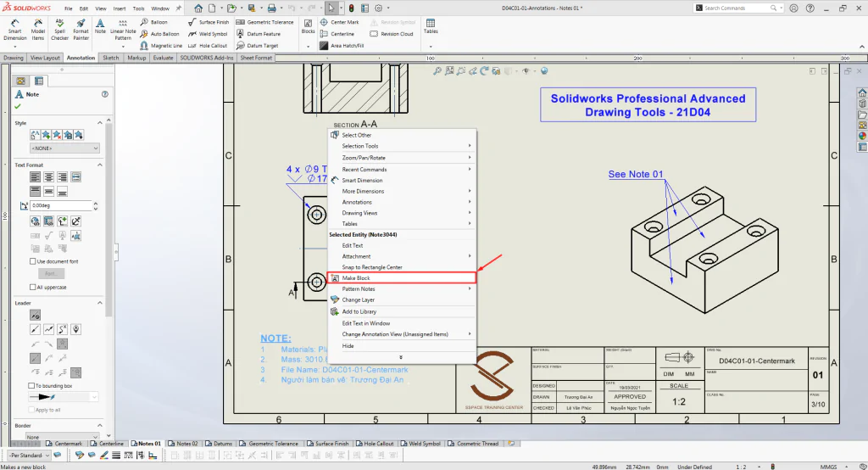Click the MMGS units status entry
This screenshot has height=470, width=868.
[x=828, y=467]
